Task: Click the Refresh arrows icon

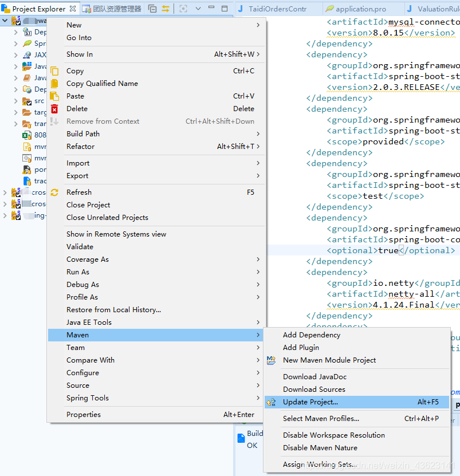Action: coord(54,192)
